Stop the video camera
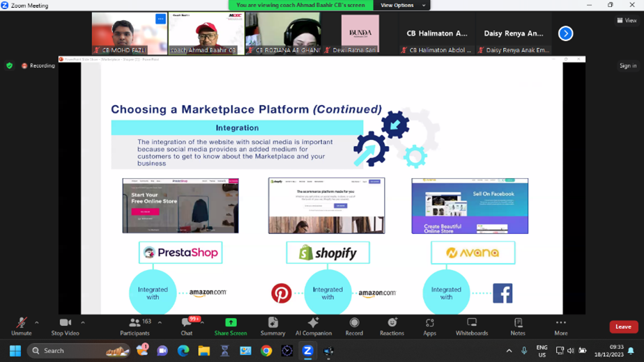Screen dimensions: 644x362 coord(65,326)
